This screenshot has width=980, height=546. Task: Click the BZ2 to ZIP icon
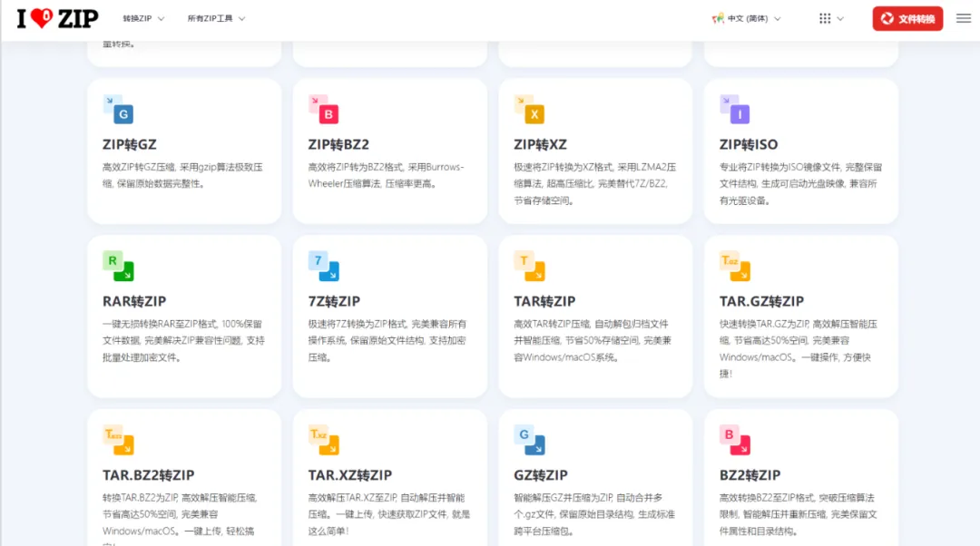pos(735,440)
